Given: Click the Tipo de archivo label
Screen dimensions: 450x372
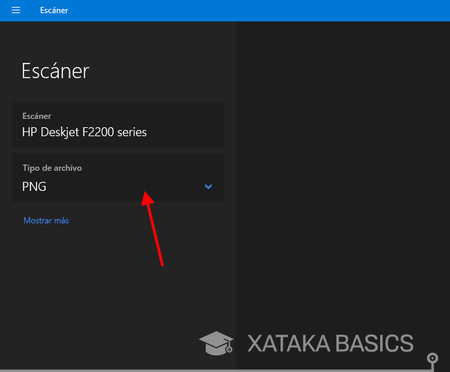Looking at the screenshot, I should [52, 168].
